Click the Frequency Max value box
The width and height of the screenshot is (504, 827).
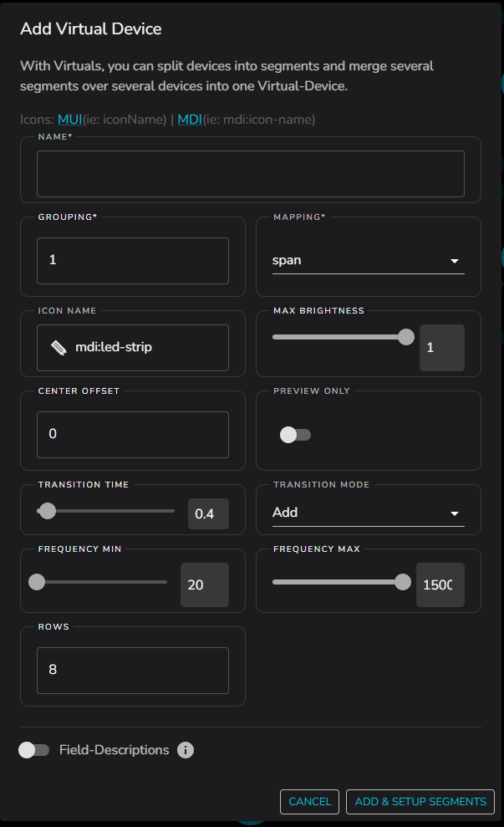point(440,585)
